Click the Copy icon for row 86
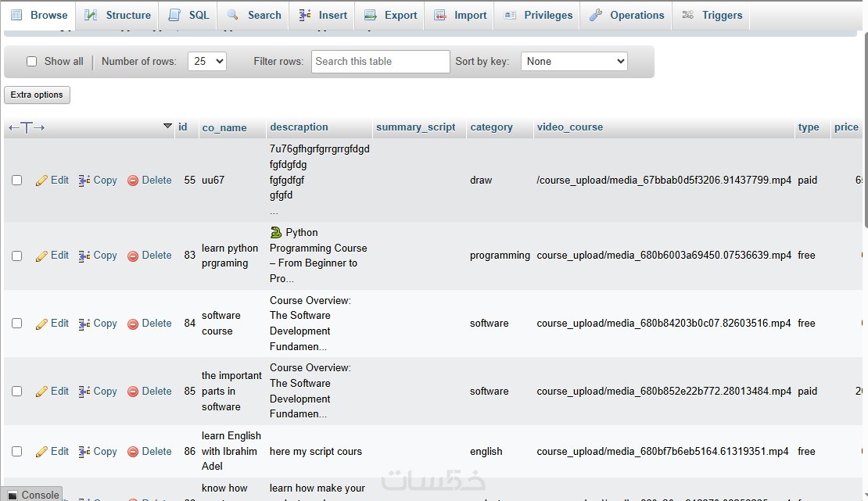Viewport: 868px width, 501px height. point(84,452)
